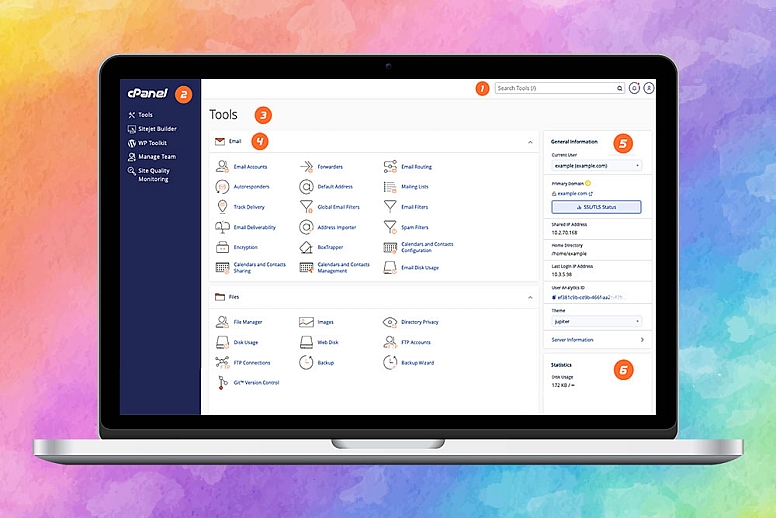Collapse the Email section chevron
Screen dimensions: 776x518
(x=530, y=142)
